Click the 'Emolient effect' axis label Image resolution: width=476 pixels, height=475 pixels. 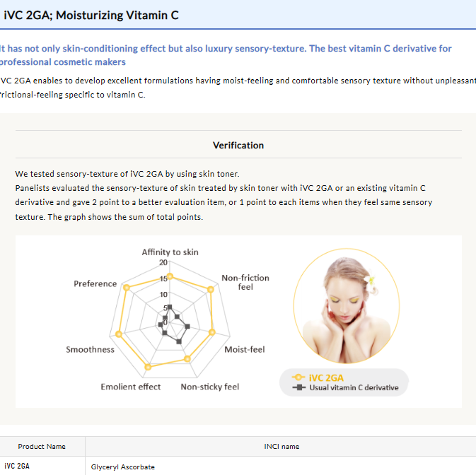pos(131,387)
